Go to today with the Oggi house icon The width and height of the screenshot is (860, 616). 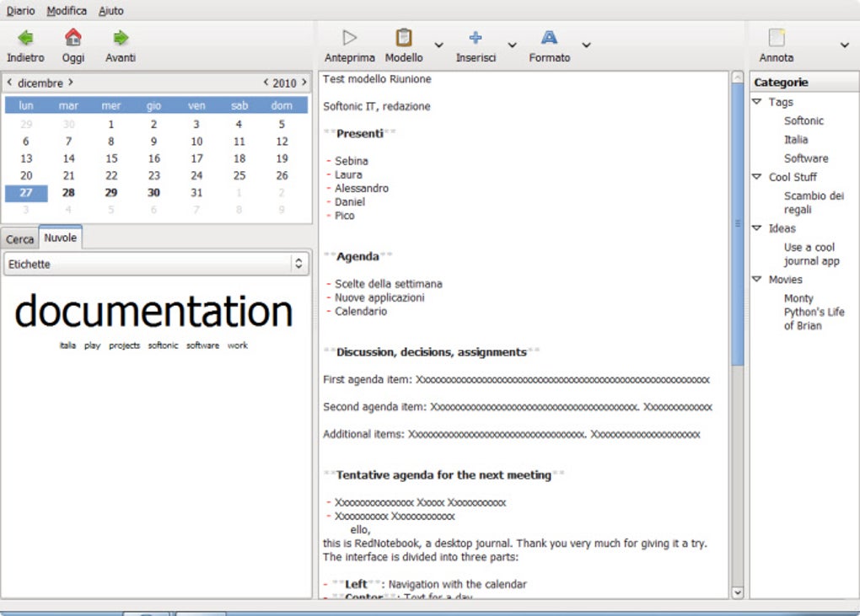click(73, 38)
